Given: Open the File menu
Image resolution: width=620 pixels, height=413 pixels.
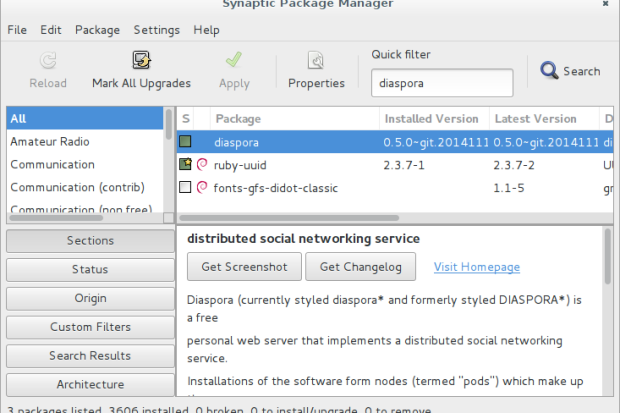Looking at the screenshot, I should pyautogui.click(x=17, y=30).
